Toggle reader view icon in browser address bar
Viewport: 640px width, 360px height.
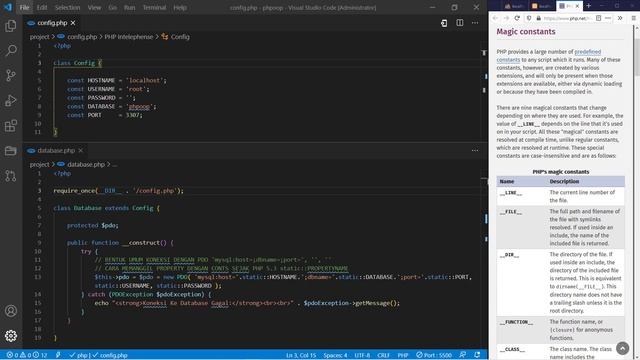(598, 18)
